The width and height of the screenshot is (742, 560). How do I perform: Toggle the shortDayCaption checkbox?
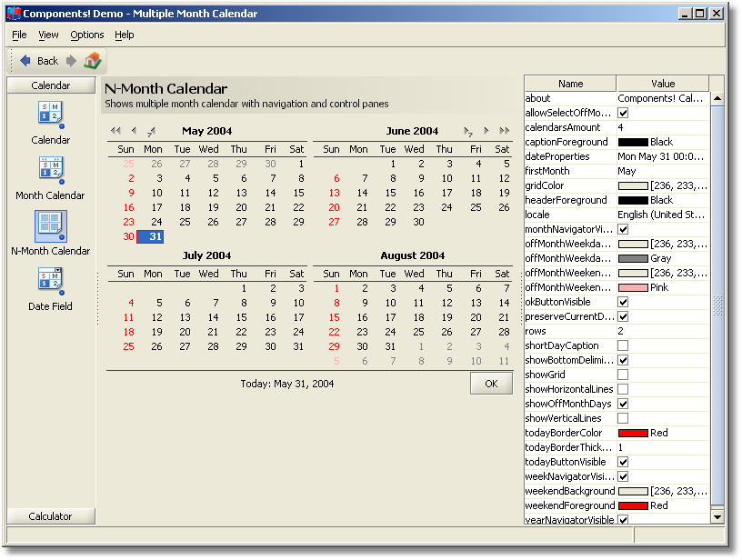[623, 345]
